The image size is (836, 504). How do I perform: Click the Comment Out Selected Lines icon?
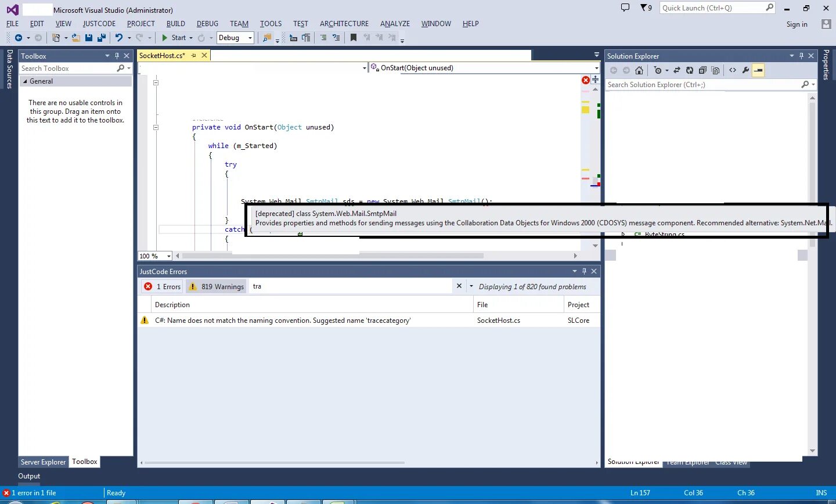(x=323, y=38)
